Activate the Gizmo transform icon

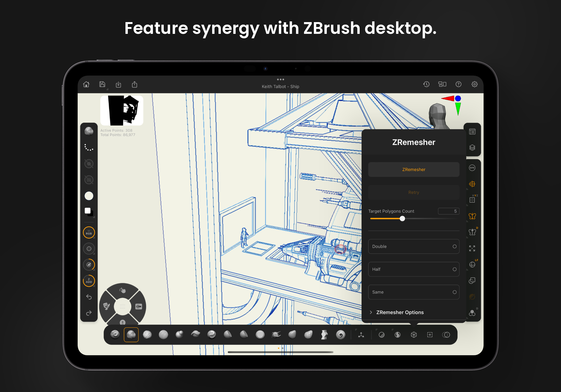tap(361, 335)
